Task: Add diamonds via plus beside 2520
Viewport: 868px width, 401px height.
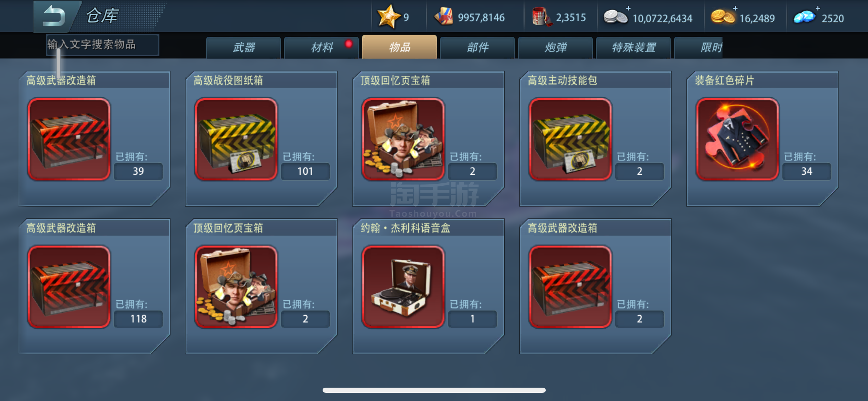Action: coord(818,8)
